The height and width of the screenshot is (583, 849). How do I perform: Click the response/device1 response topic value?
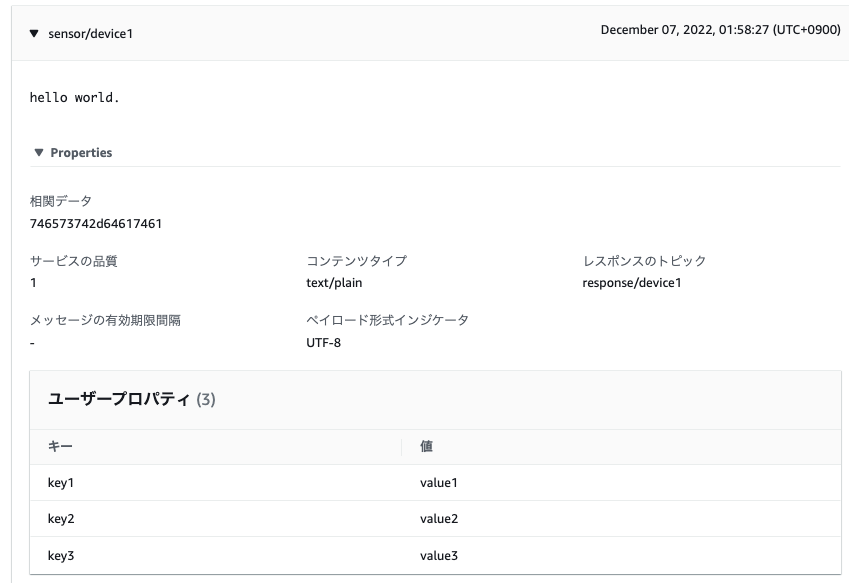[631, 282]
